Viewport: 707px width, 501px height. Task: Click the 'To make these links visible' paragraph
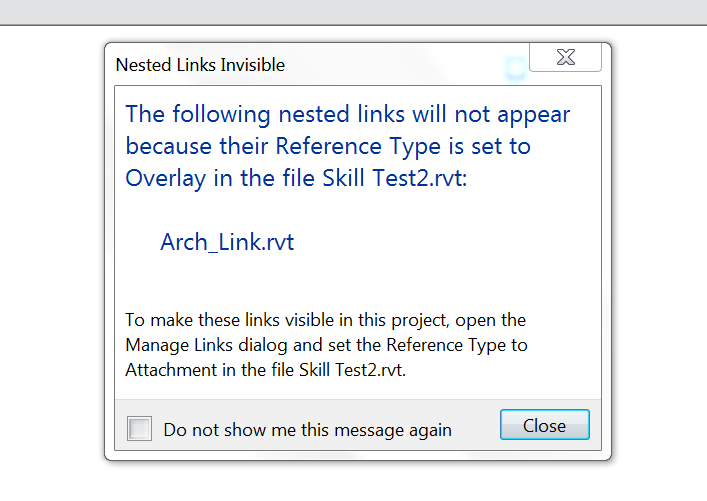[x=325, y=321]
